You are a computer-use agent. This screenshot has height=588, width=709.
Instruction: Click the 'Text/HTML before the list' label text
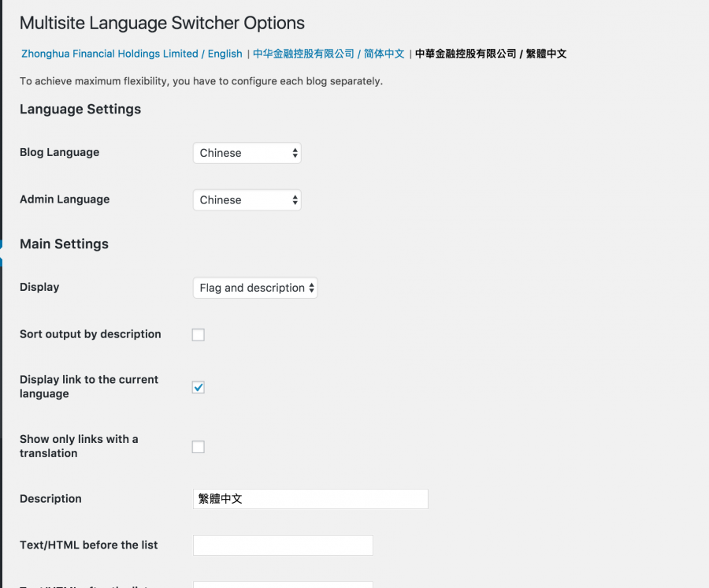point(89,545)
